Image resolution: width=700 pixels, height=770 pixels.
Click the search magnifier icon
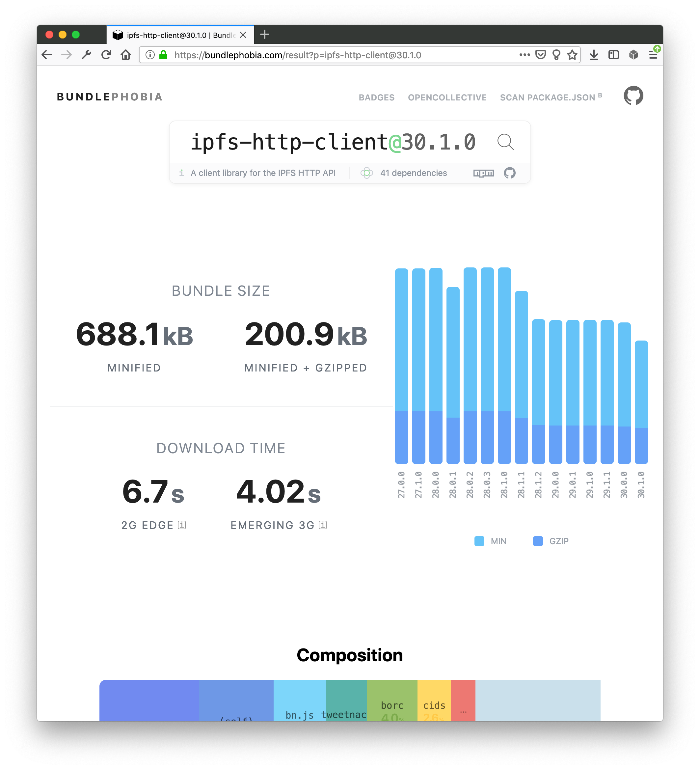505,142
